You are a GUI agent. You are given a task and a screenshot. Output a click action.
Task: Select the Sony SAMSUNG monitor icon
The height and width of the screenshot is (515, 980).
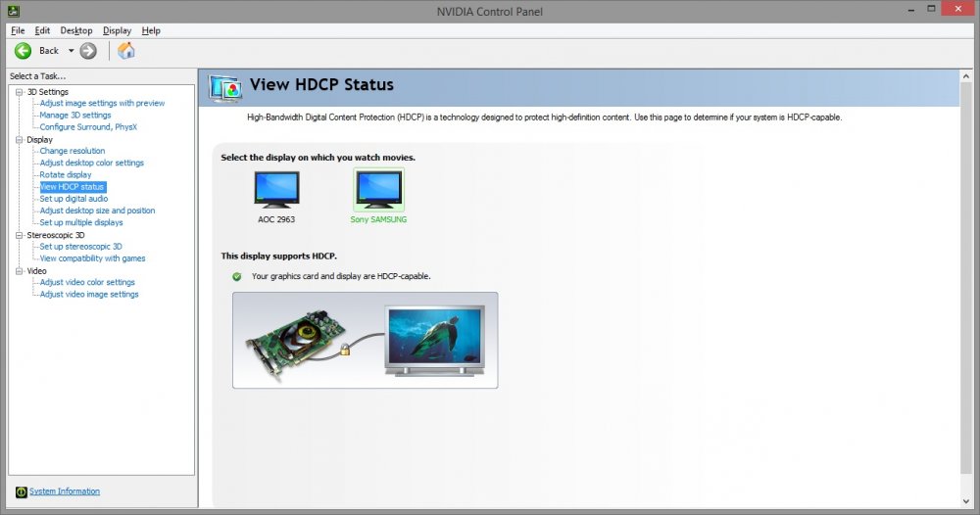pyautogui.click(x=378, y=187)
